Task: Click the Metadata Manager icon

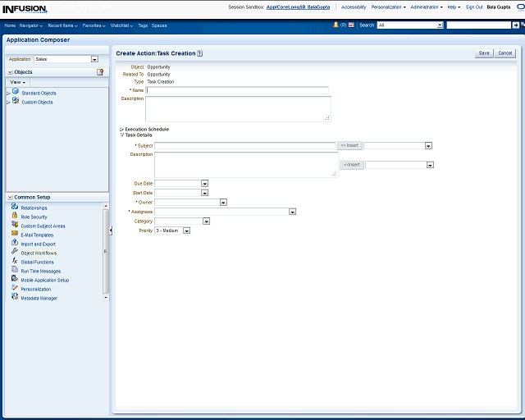Action: (x=15, y=298)
